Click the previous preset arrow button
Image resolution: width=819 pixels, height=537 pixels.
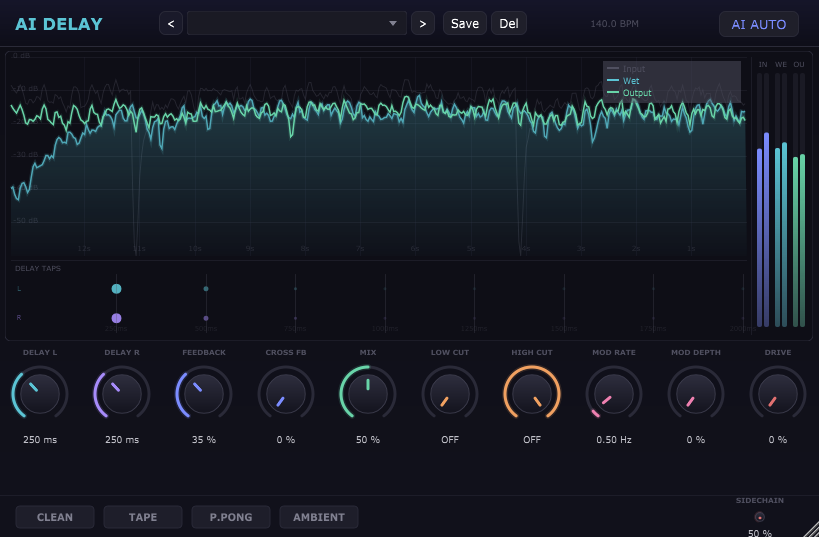pyautogui.click(x=171, y=23)
